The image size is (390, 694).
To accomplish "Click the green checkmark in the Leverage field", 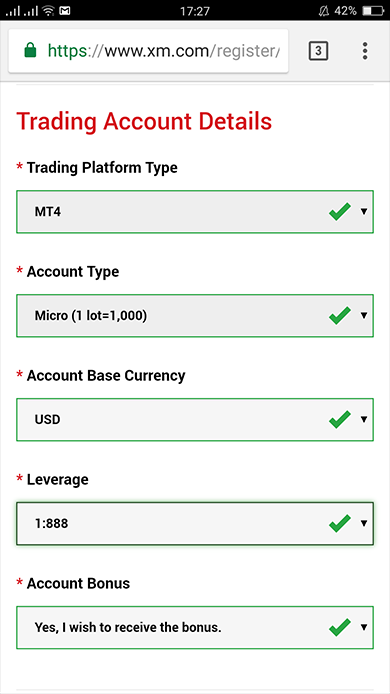I will click(x=340, y=523).
